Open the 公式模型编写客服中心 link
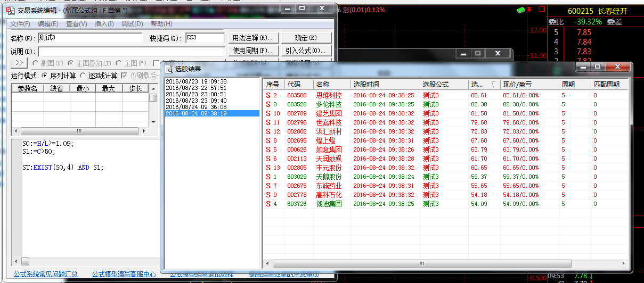The height and width of the screenshot is (283, 644). click(x=124, y=274)
